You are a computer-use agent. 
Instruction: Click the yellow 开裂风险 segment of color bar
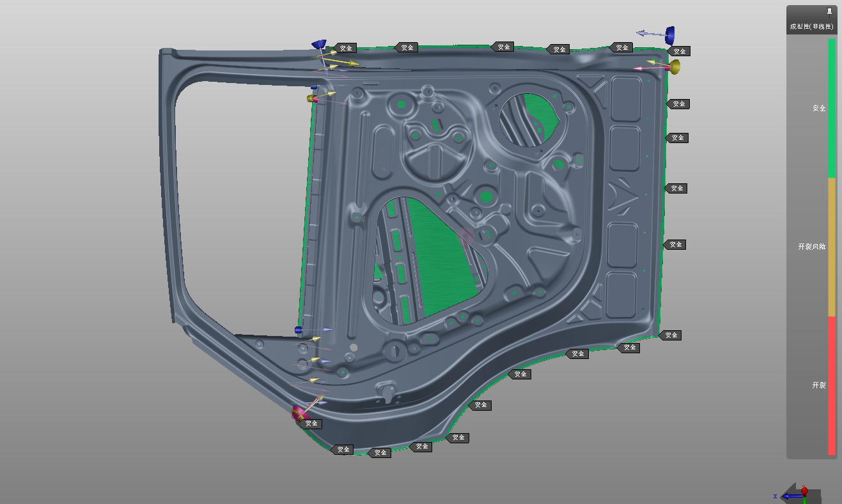(x=832, y=247)
